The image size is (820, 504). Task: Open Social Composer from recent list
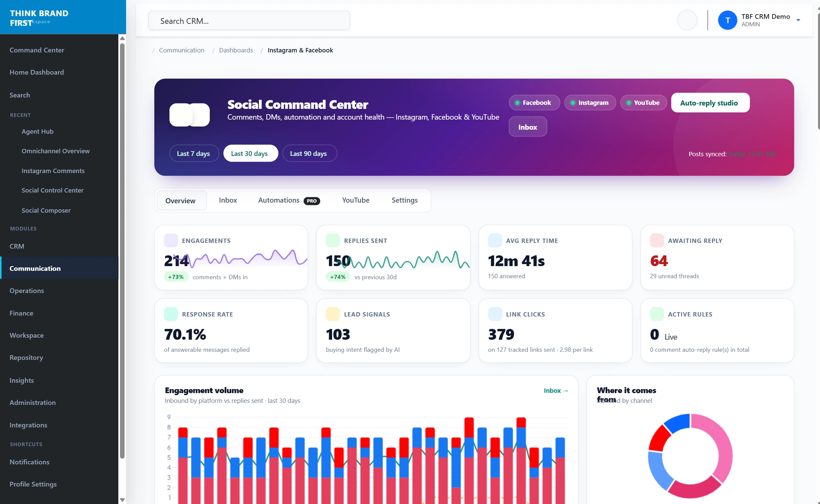(x=46, y=210)
